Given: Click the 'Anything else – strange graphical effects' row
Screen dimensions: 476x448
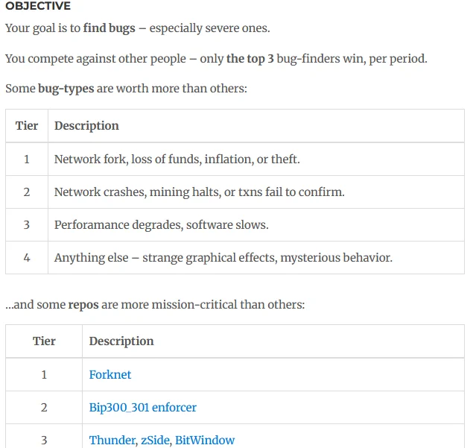Looking at the screenshot, I should (235, 258).
